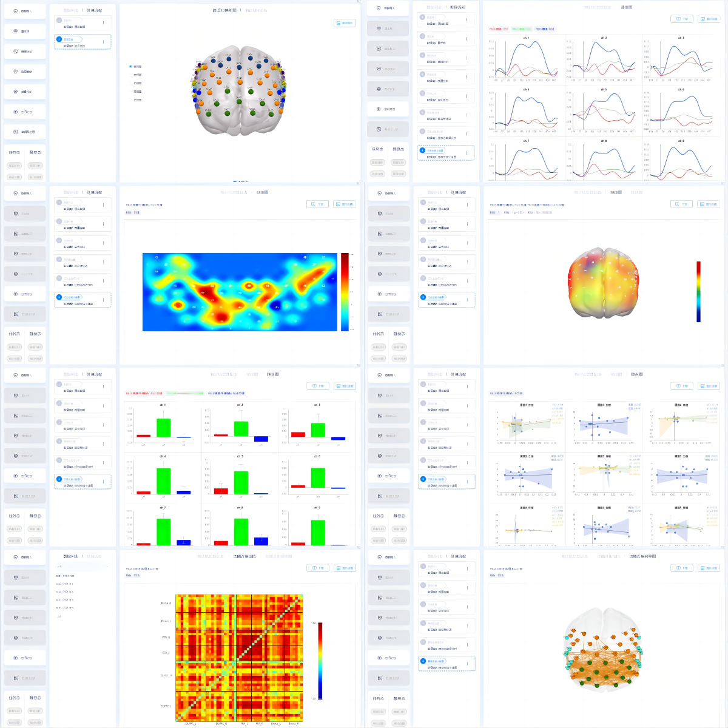Open the three-dot menu of first step beside channel-dot brain
728x728 pixels.
tap(103, 23)
